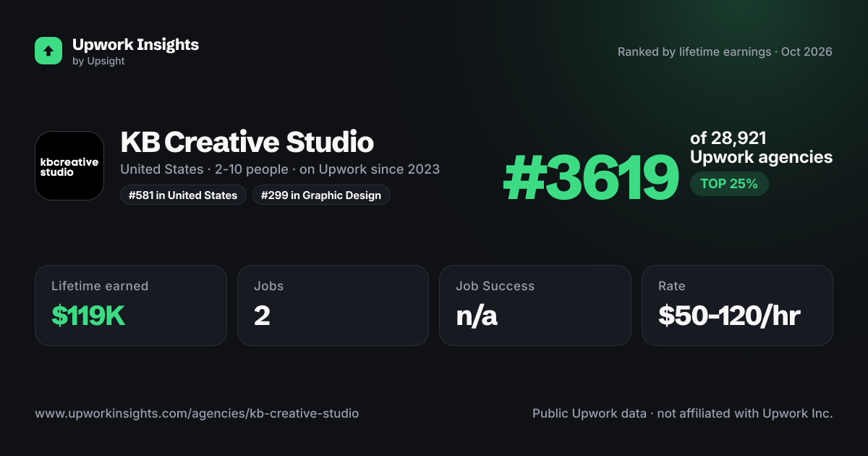Open the upworkinsights.com agency URL
The image size is (868, 456).
coord(197,414)
